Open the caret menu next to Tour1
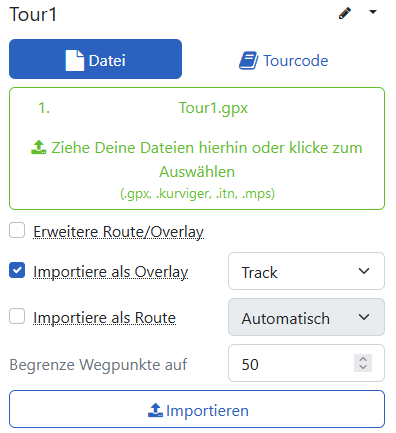 (373, 12)
